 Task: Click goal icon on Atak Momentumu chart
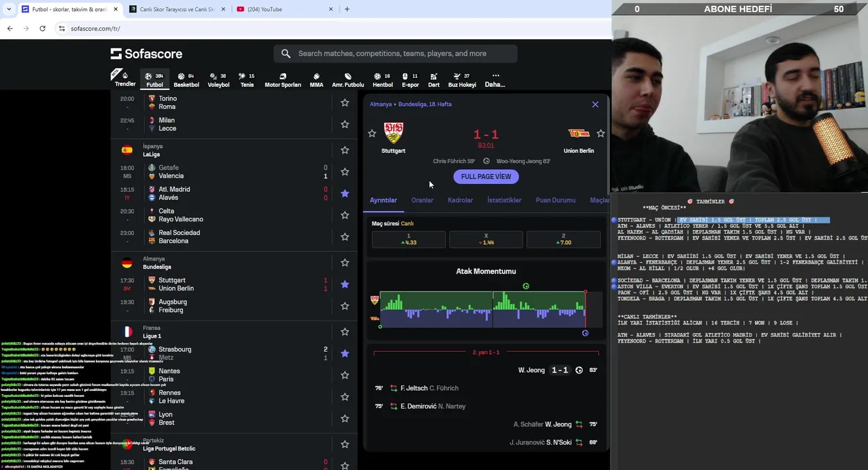[x=526, y=286]
